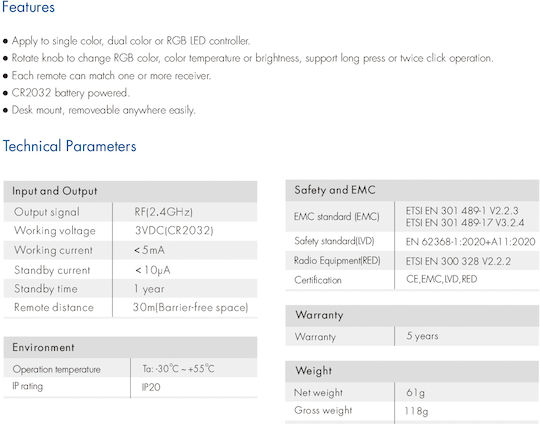The image size is (540, 424).
Task: Click the CE,EMC,LVD,RED certification value
Action: [442, 279]
